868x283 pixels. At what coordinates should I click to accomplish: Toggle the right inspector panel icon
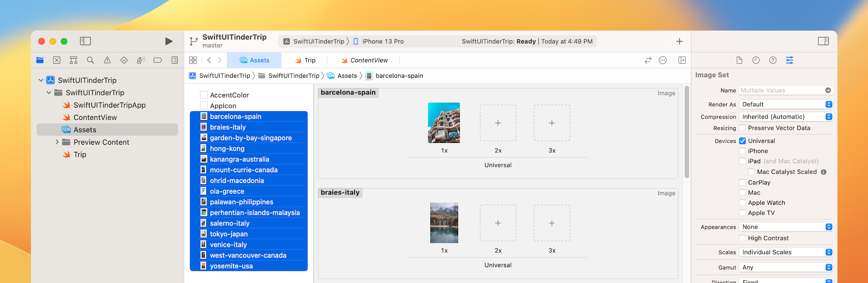pyautogui.click(x=823, y=41)
